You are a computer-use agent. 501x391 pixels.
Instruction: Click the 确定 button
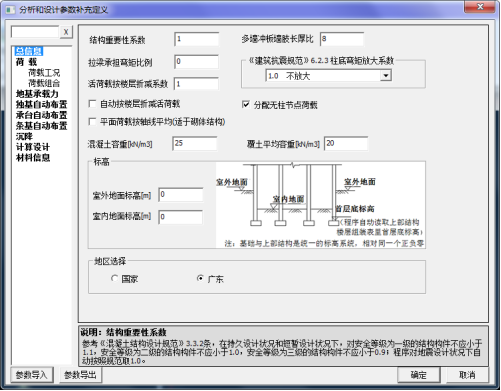419,375
